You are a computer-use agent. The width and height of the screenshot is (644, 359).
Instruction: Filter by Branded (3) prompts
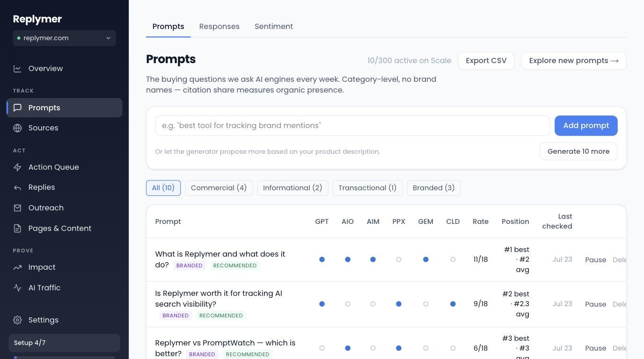coord(434,188)
